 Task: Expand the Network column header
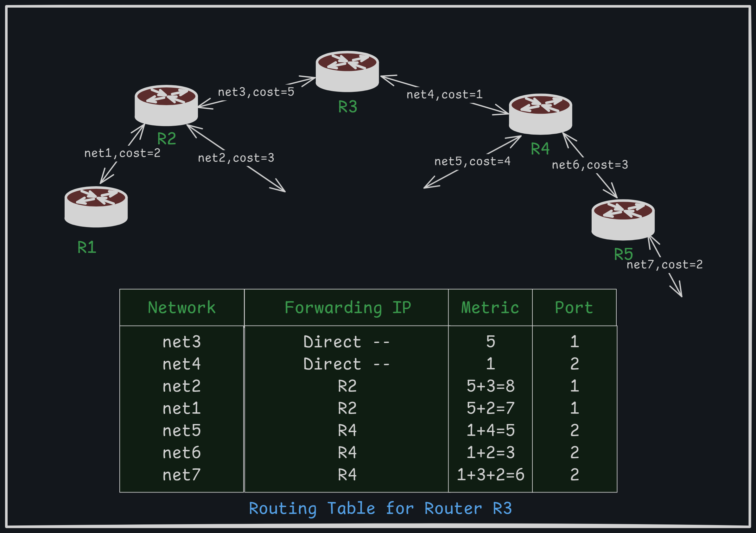(x=181, y=307)
